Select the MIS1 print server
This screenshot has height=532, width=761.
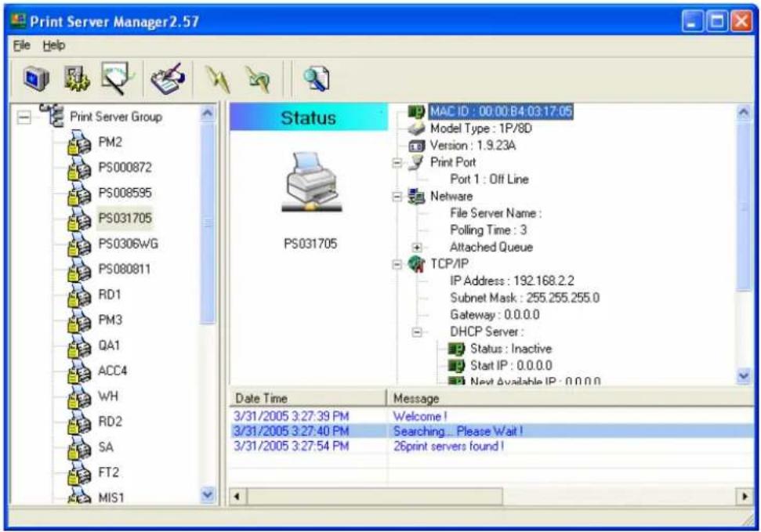111,498
